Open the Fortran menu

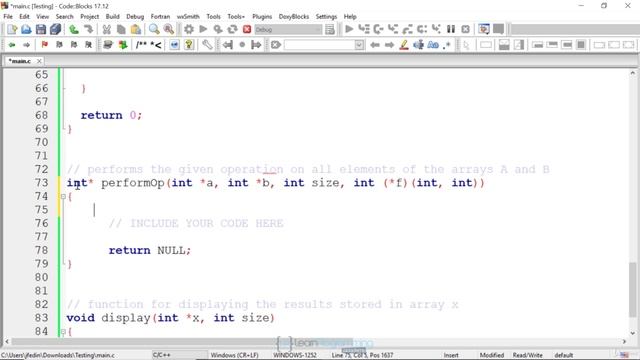(160, 17)
